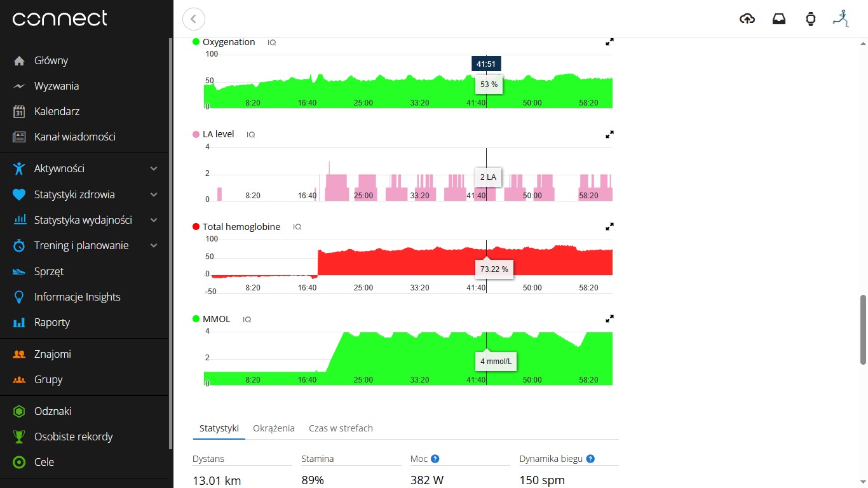
Task: Click the Moc help question icon
Action: 435,459
